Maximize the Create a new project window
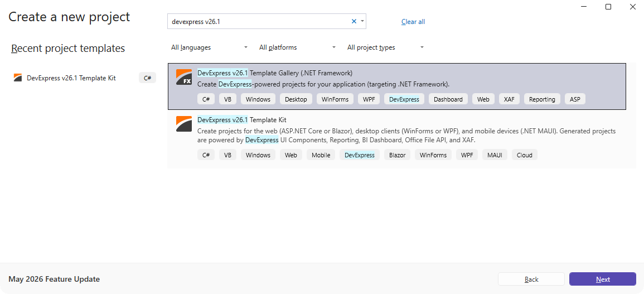The image size is (644, 294). 608,7
